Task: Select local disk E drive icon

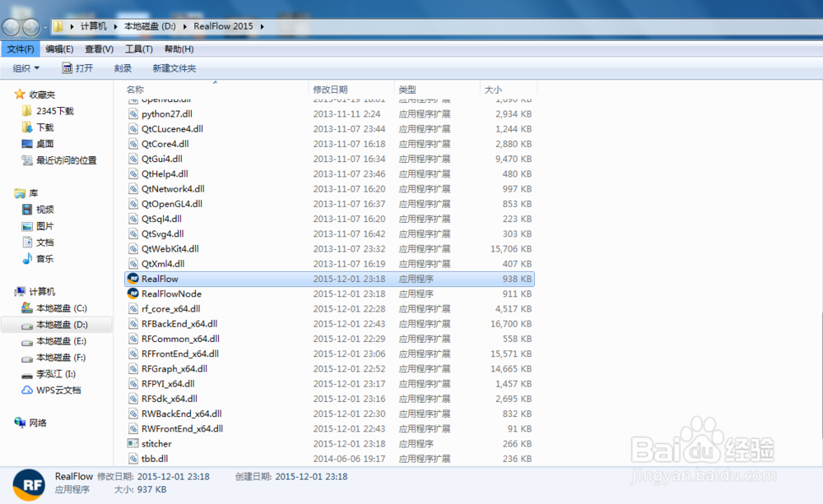Action: click(x=27, y=341)
